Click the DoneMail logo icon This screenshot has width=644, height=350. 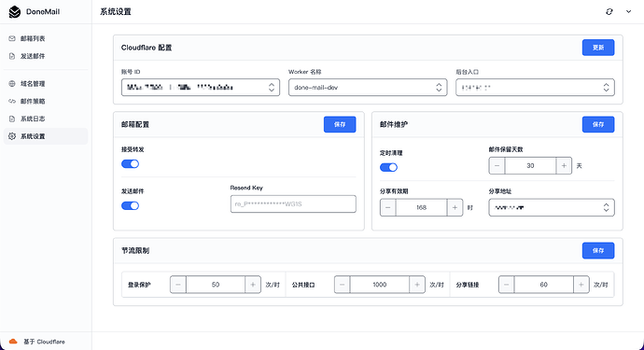point(15,12)
